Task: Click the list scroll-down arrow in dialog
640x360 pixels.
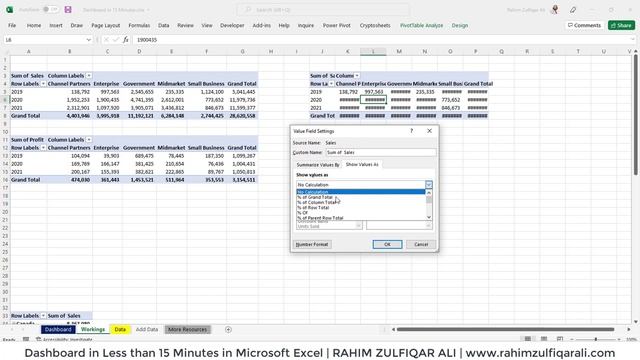Action: pos(429,217)
